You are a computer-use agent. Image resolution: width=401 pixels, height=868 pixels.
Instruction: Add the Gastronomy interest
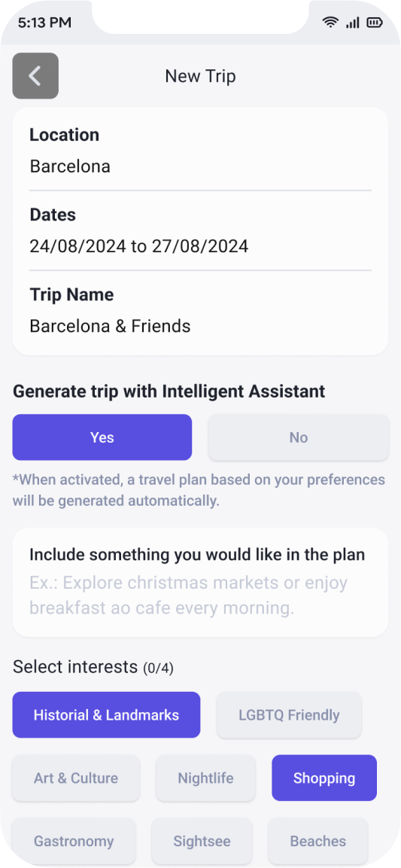pos(74,841)
